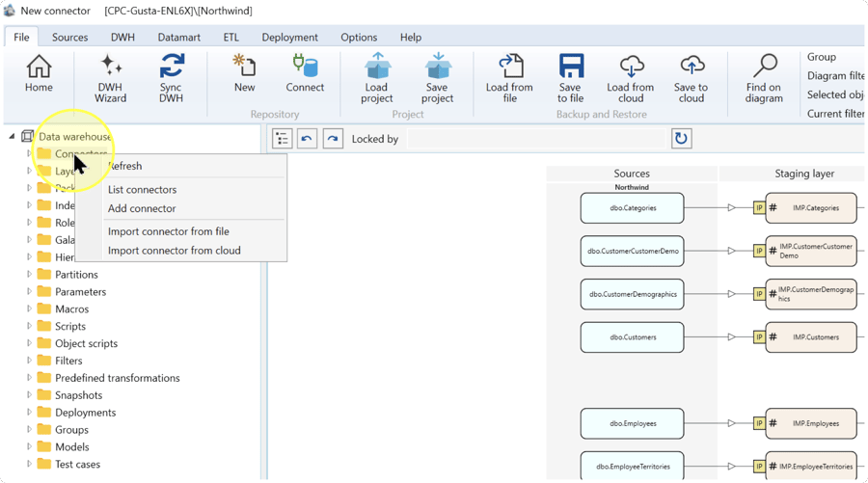Expand the Parameters tree node
Screen dimensions: 868x483
point(29,291)
